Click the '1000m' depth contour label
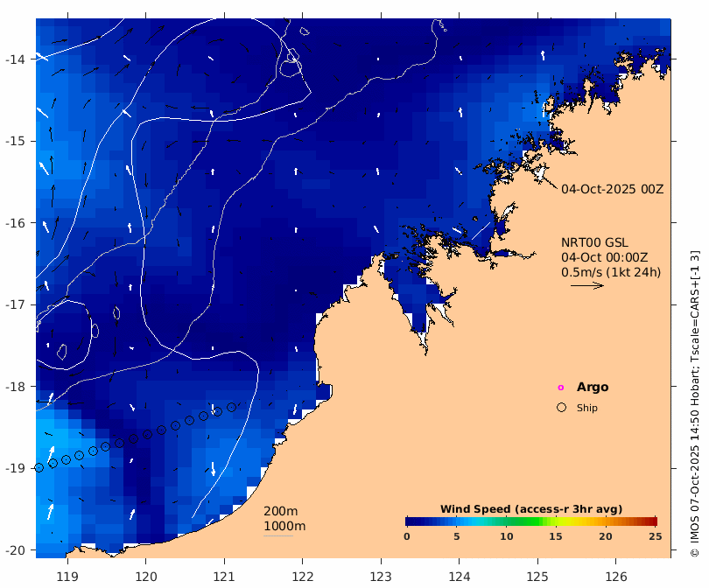Screen dimensions: 709x588 pyautogui.click(x=284, y=526)
